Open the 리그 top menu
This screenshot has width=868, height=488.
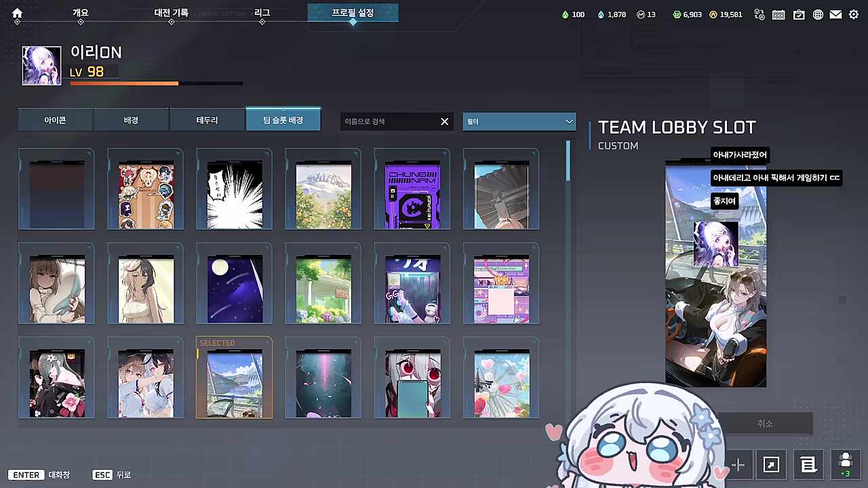[x=262, y=13]
